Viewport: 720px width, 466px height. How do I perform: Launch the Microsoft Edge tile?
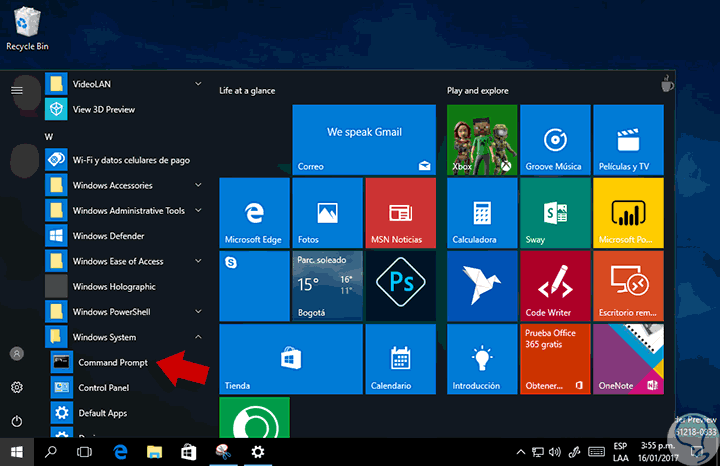pyautogui.click(x=254, y=213)
